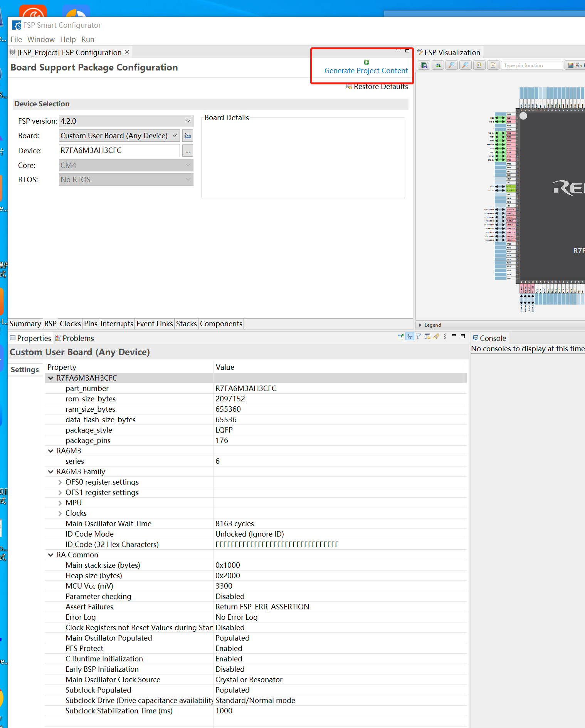The image size is (585, 728).
Task: Close the FSP Configuration editor tab
Action: (127, 52)
